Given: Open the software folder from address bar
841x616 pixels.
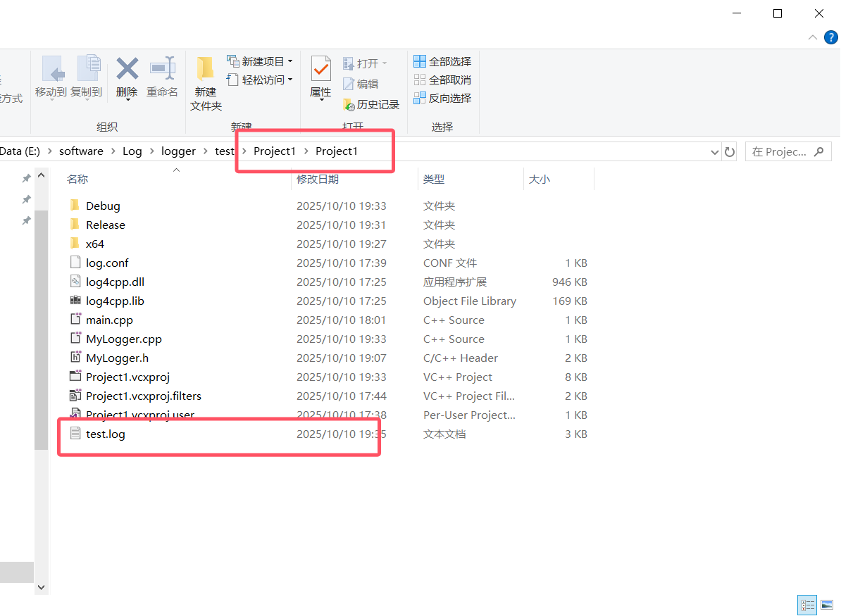Looking at the screenshot, I should click(81, 151).
